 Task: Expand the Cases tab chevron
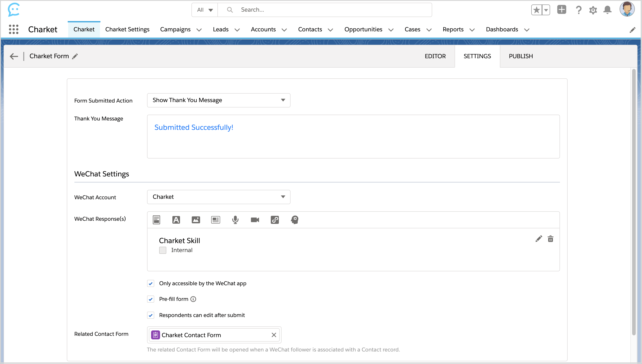[x=429, y=30]
